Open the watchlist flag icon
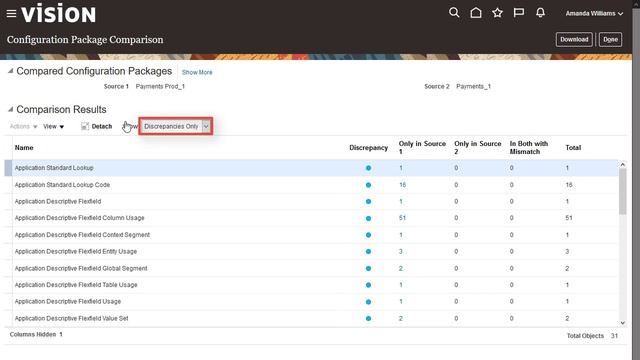Viewport: 640px width, 360px height. (x=519, y=13)
